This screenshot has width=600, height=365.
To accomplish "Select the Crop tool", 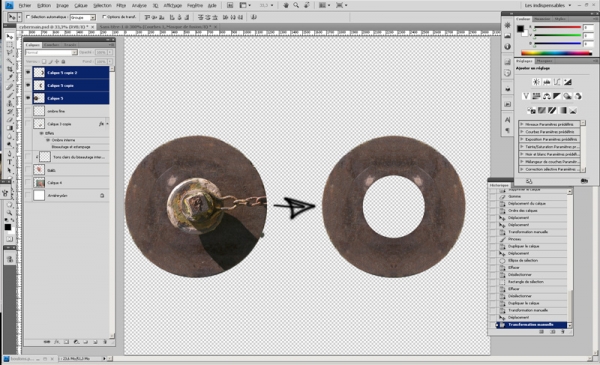I will [x=10, y=69].
